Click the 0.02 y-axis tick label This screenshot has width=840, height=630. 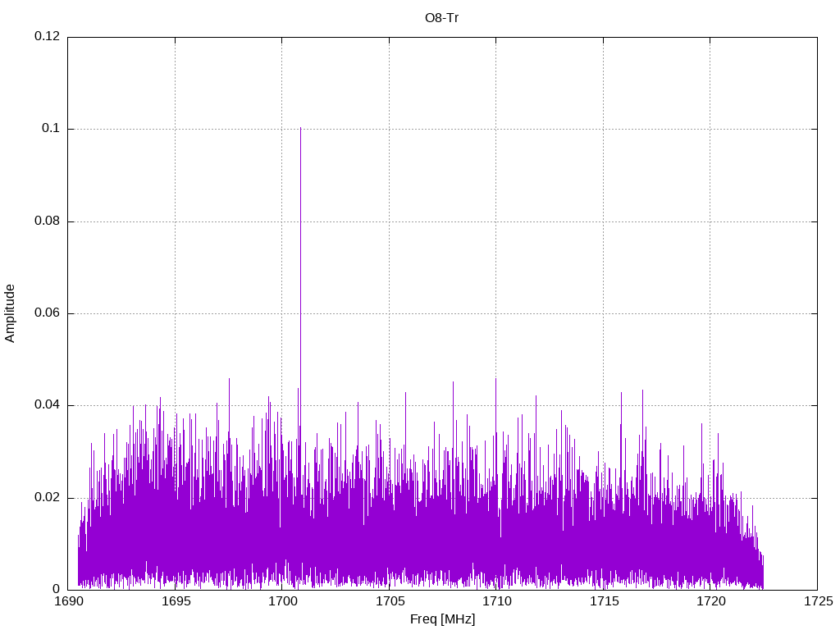coord(48,498)
